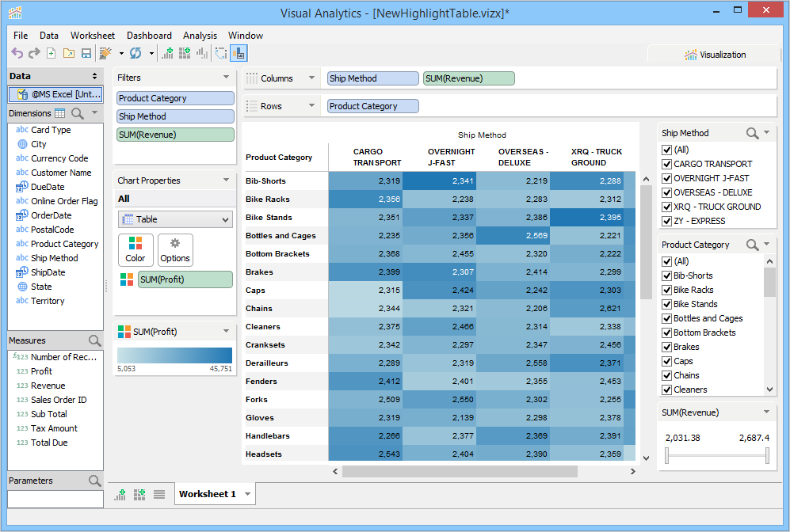The height and width of the screenshot is (532, 790).
Task: Click the Refresh data toolbar icon
Action: pos(135,53)
